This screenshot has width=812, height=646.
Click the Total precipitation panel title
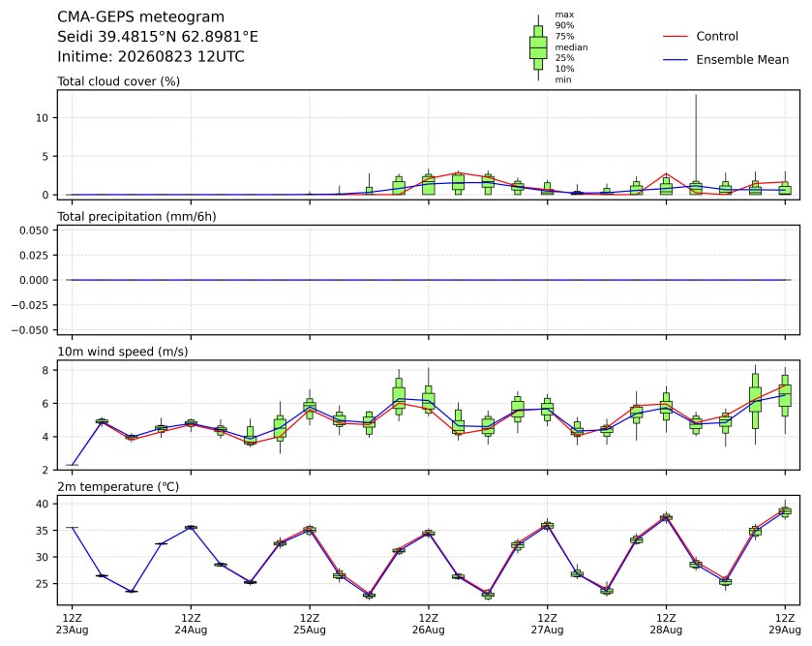click(x=136, y=217)
